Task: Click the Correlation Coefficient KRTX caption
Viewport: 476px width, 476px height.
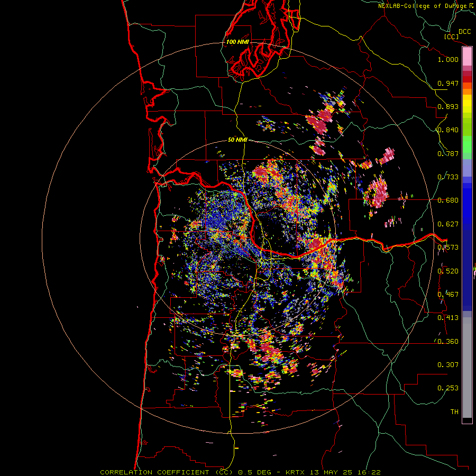Action: click(240, 472)
